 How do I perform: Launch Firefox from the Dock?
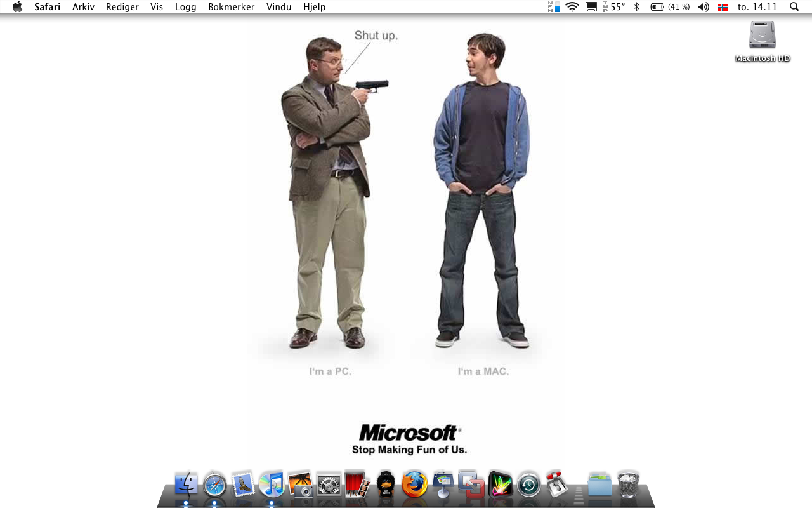414,485
